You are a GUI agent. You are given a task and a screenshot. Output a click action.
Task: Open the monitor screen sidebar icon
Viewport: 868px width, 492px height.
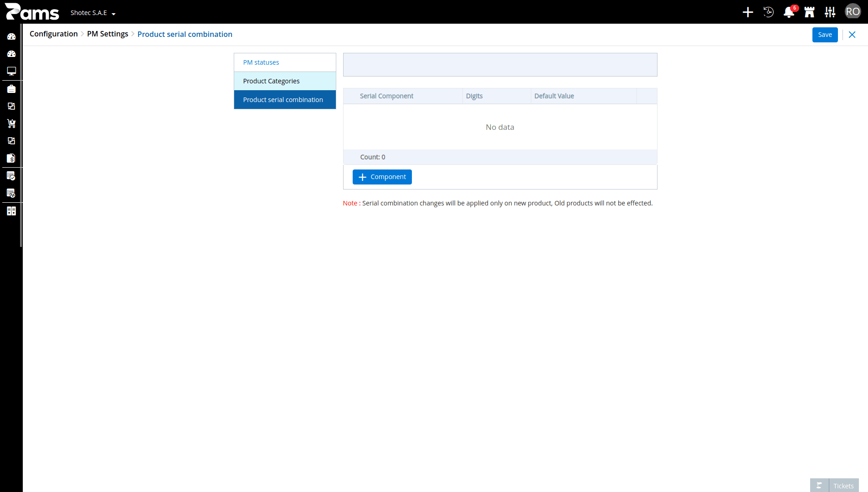(11, 71)
